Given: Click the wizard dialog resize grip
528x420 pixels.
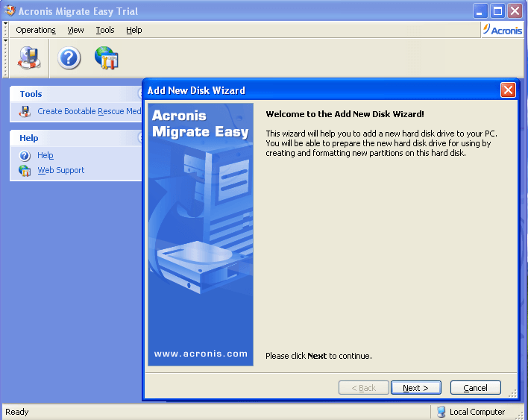Looking at the screenshot, I should coord(512,393).
